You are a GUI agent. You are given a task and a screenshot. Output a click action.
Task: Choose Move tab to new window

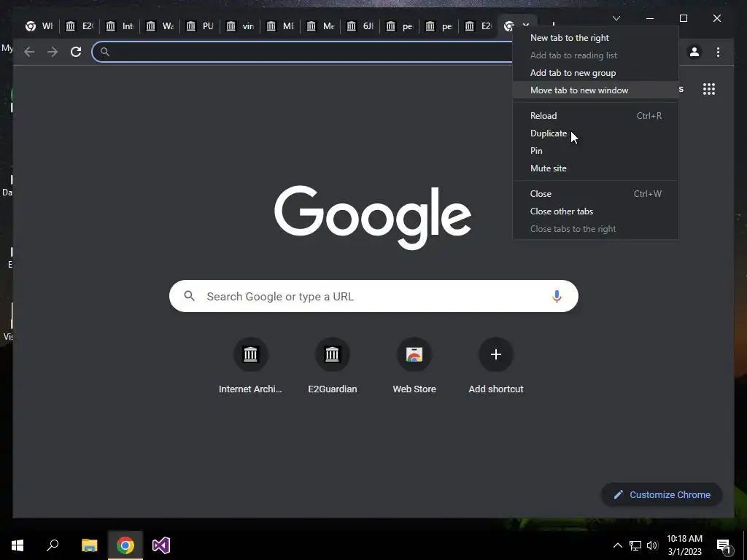point(595,90)
